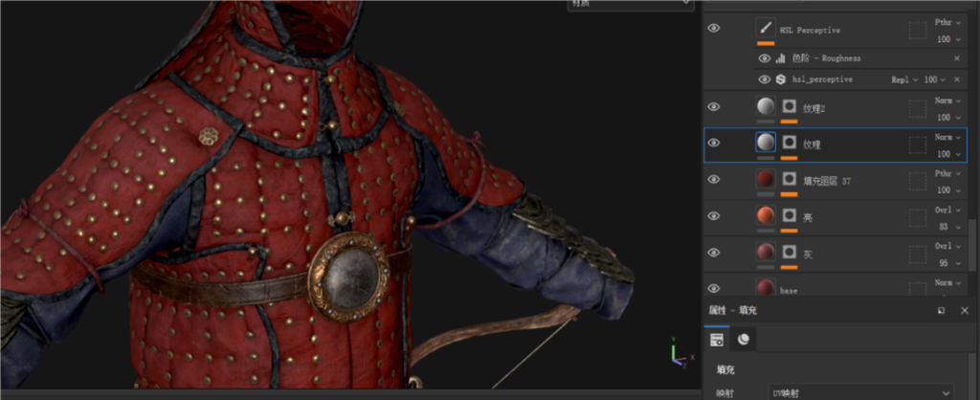
Task: Remove the 色阶 - Roughness effect
Action: click(x=957, y=58)
